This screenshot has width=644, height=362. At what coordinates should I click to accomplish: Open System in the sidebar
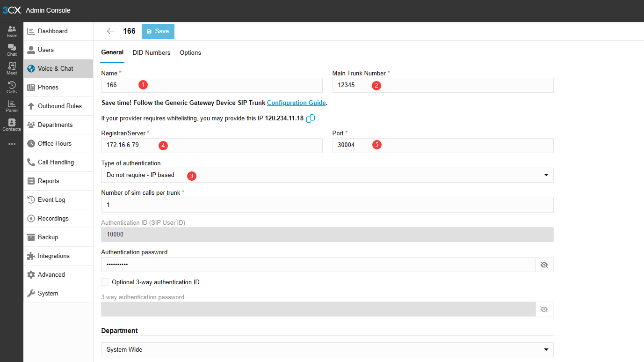(58, 294)
